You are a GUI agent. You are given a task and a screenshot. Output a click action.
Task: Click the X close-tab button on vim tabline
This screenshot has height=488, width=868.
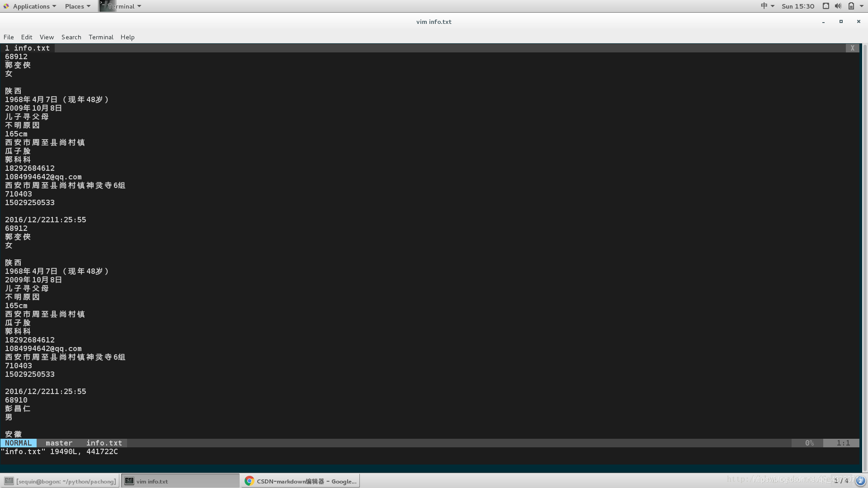[x=852, y=48]
